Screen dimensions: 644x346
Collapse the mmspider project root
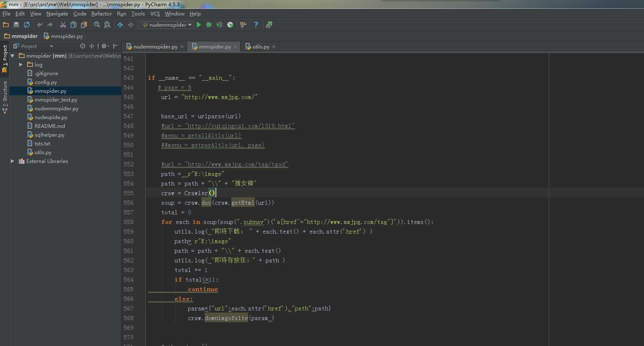13,56
